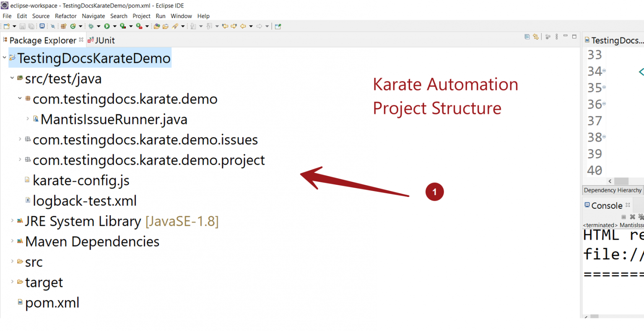Click the Debug bug icon
The height and width of the screenshot is (331, 644).
coord(91,26)
